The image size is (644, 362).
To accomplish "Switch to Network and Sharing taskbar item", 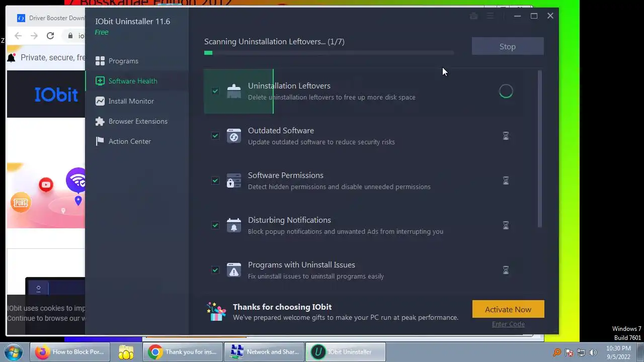I will 264,352.
